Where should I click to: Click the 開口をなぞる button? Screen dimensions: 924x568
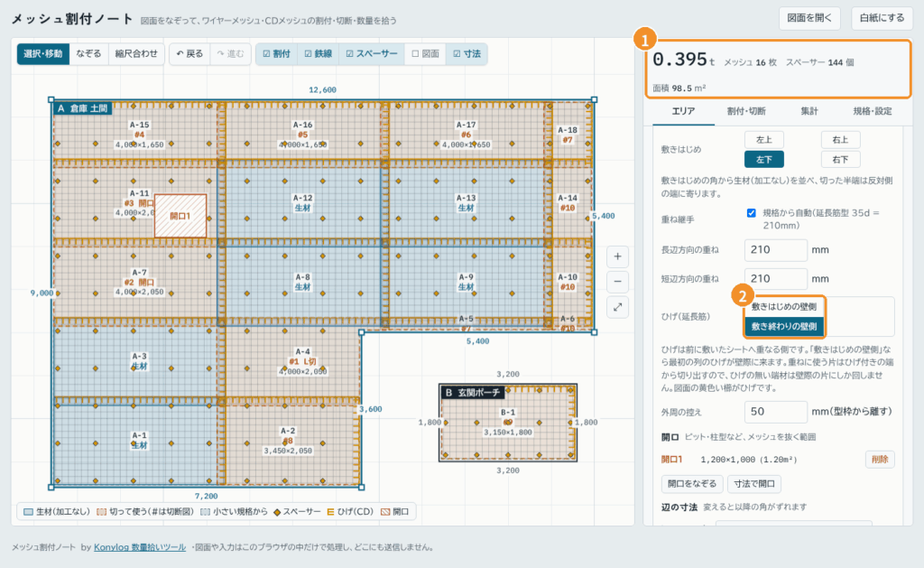tap(692, 484)
